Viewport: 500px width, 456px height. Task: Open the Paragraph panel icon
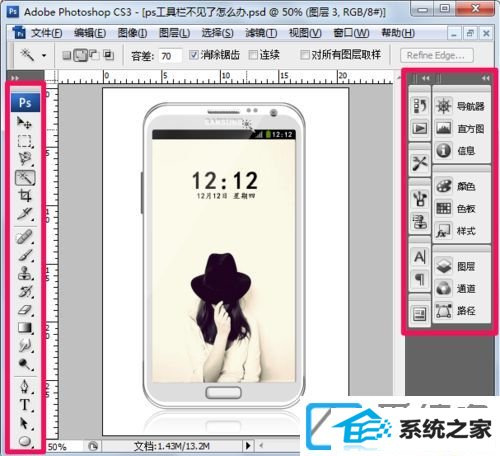tap(420, 279)
